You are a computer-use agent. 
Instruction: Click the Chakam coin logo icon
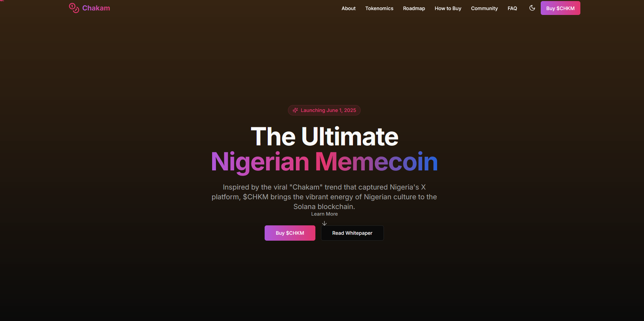74,8
